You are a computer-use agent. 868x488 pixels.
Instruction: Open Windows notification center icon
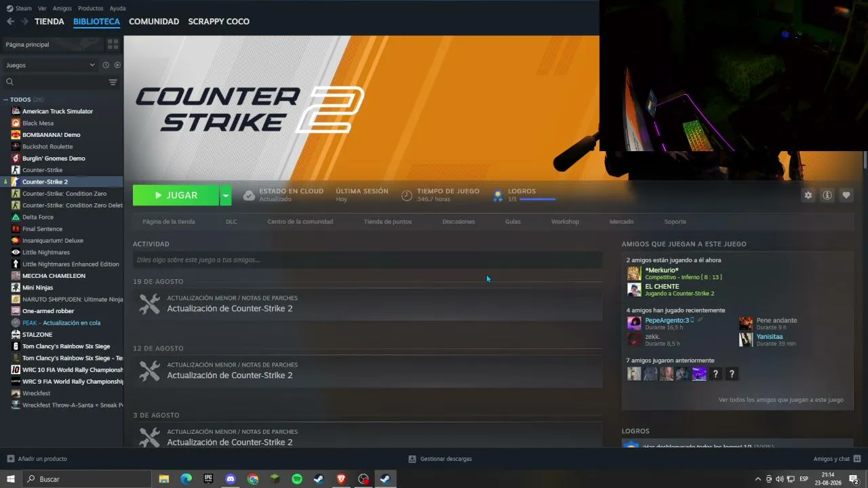854,479
